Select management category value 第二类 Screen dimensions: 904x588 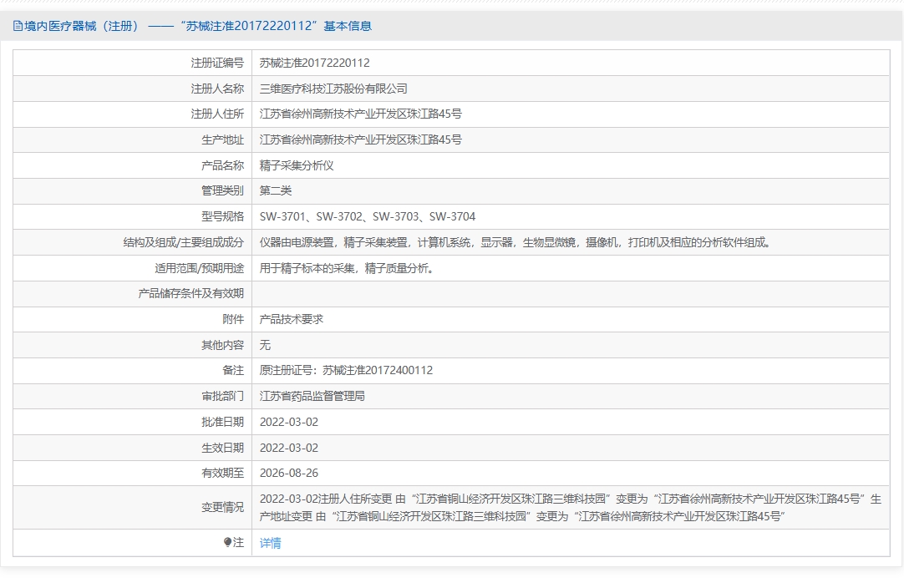click(276, 190)
